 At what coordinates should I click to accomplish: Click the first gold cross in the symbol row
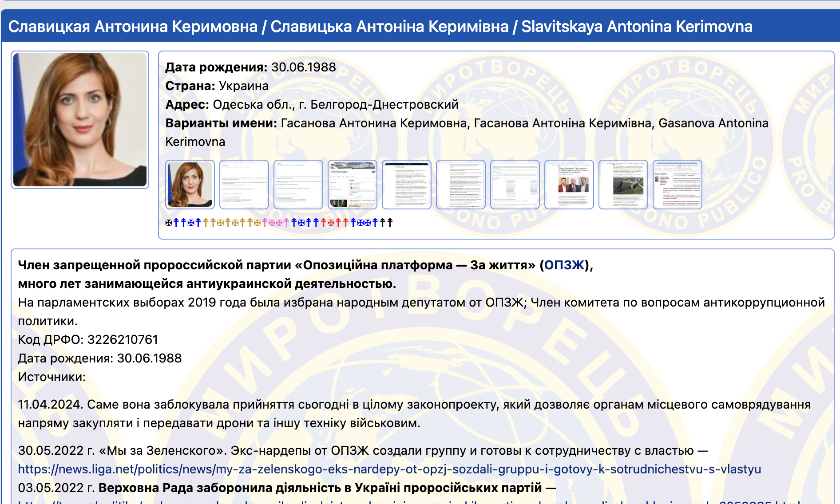point(206,223)
